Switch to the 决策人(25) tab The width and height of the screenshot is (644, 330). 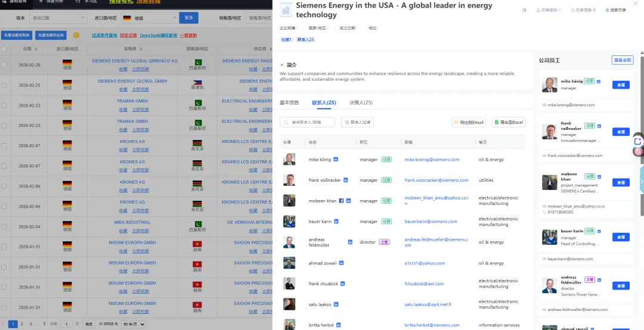tap(361, 102)
